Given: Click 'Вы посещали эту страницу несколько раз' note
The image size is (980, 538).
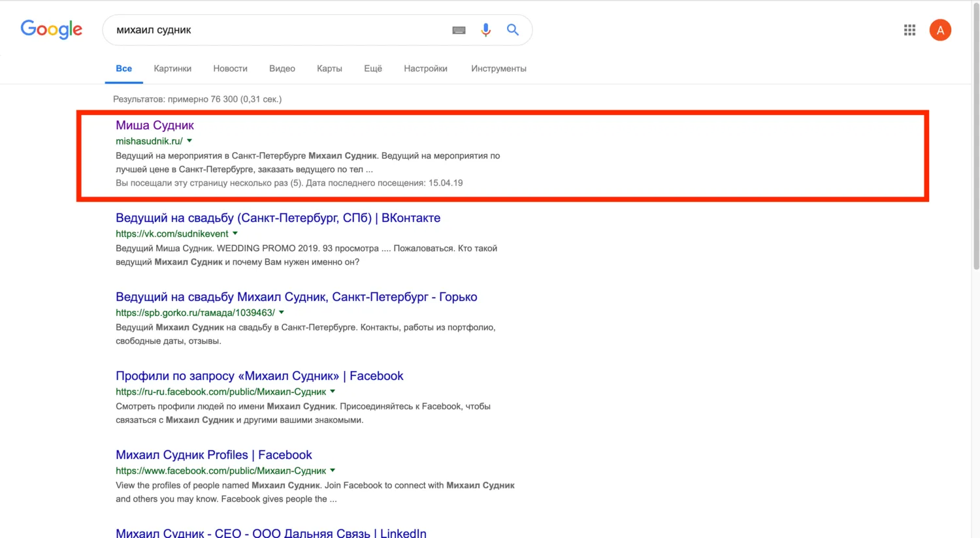Looking at the screenshot, I should pos(289,183).
